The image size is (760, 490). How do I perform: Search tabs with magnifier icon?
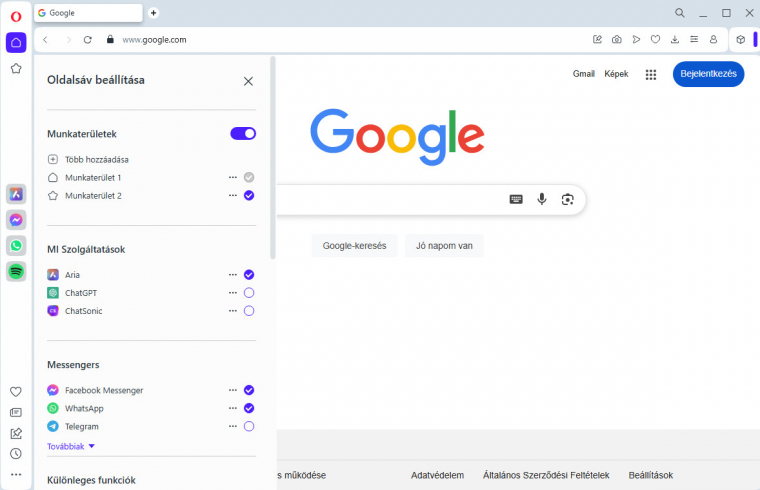point(680,13)
